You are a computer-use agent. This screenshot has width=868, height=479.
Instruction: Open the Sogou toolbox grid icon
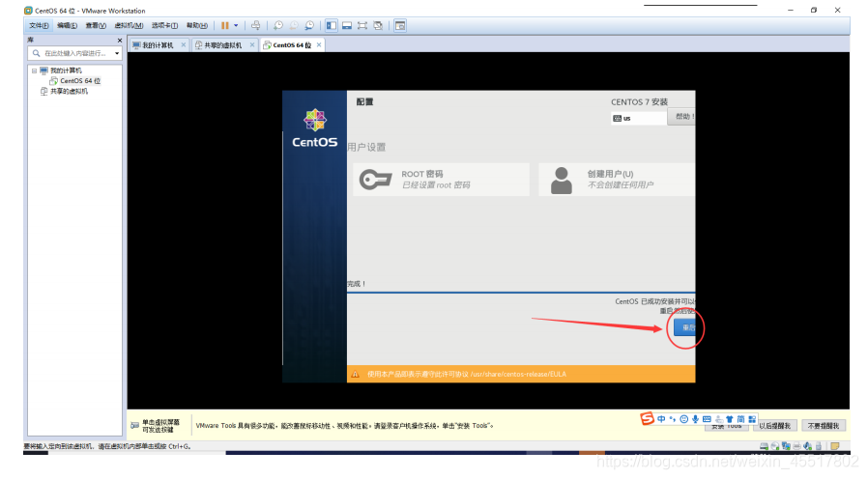click(x=752, y=419)
